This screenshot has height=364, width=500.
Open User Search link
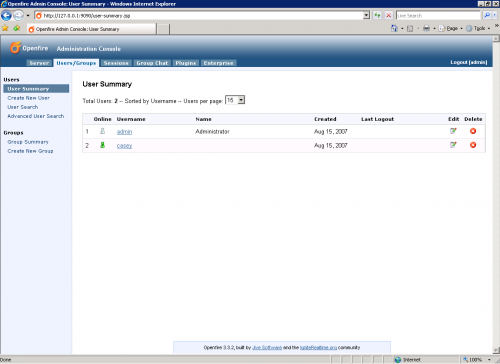23,107
